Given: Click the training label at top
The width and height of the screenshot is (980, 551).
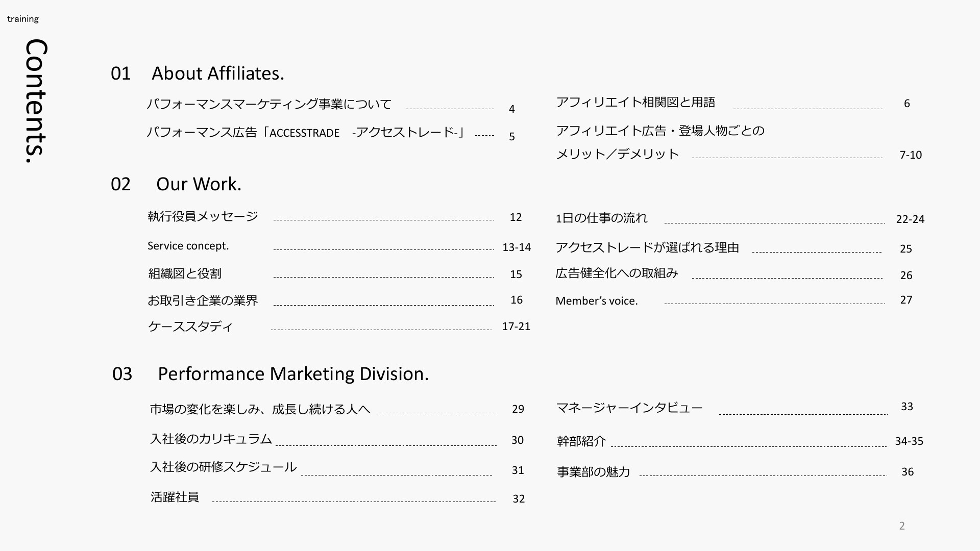Looking at the screenshot, I should (23, 19).
